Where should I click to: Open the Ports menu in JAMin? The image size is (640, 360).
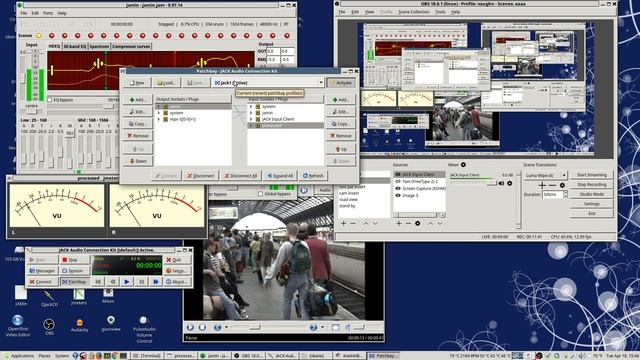coord(48,13)
